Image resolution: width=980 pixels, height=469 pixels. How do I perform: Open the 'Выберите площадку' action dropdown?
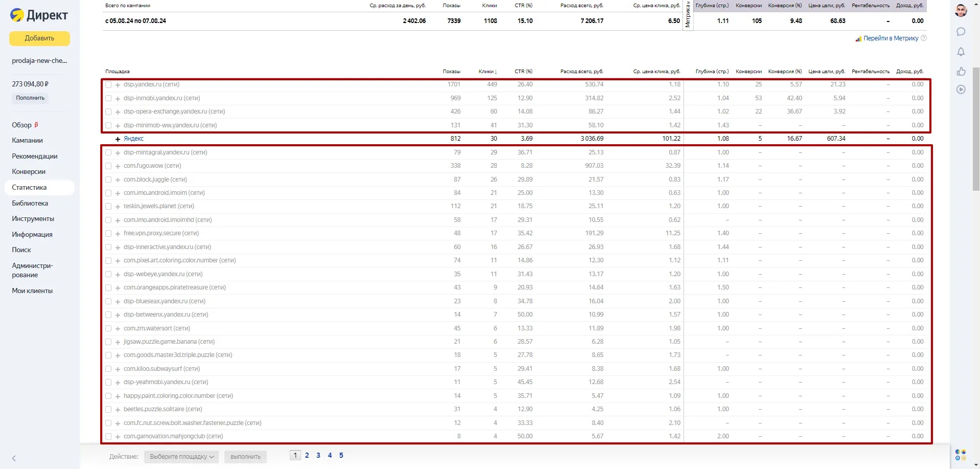click(x=181, y=457)
